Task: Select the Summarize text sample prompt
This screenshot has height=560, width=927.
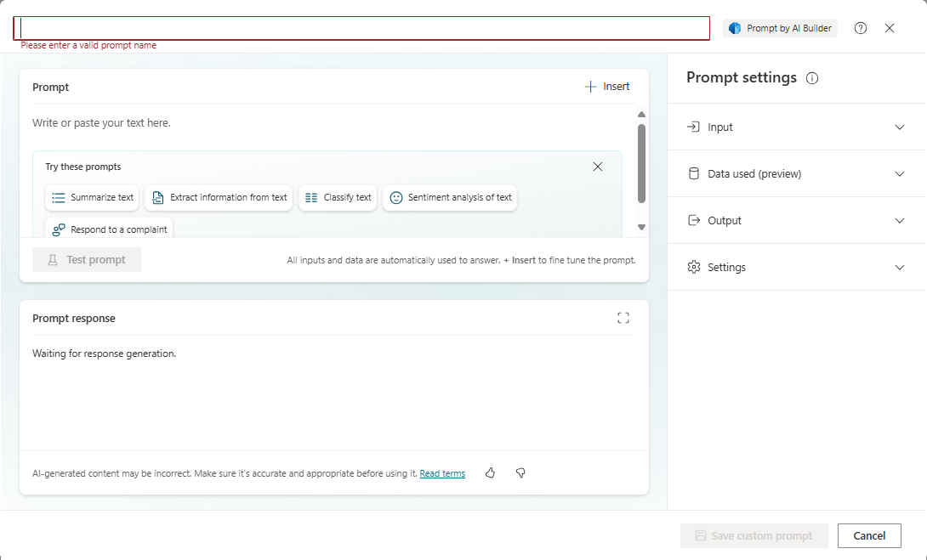Action: (93, 197)
